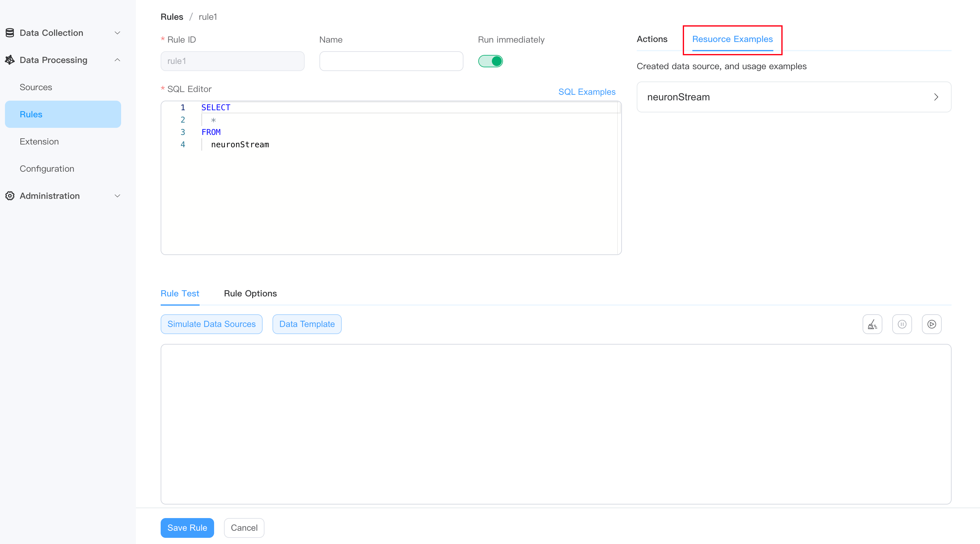The height and width of the screenshot is (544, 980).
Task: Select the Resource Examples tab
Action: [x=732, y=39]
